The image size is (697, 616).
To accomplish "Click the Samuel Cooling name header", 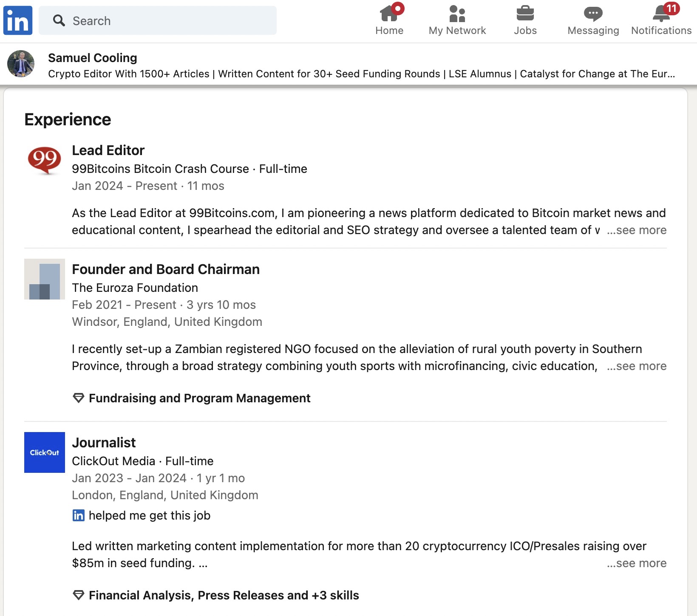I will tap(93, 58).
